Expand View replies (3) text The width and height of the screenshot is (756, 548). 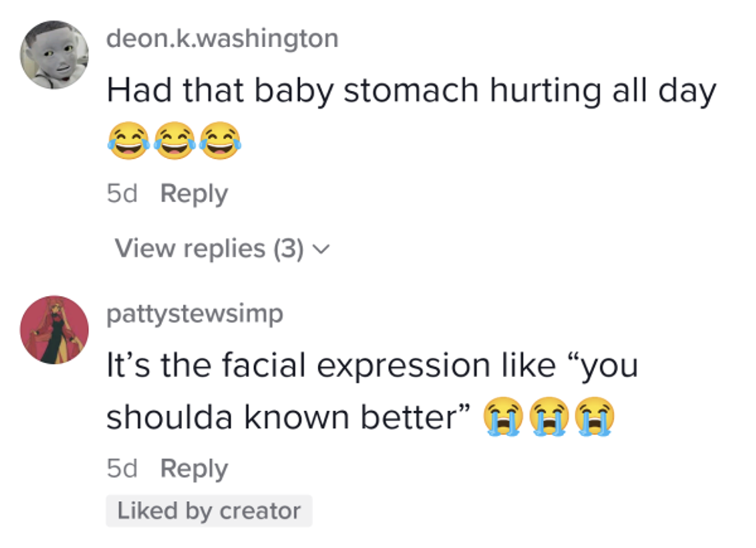[x=209, y=248]
